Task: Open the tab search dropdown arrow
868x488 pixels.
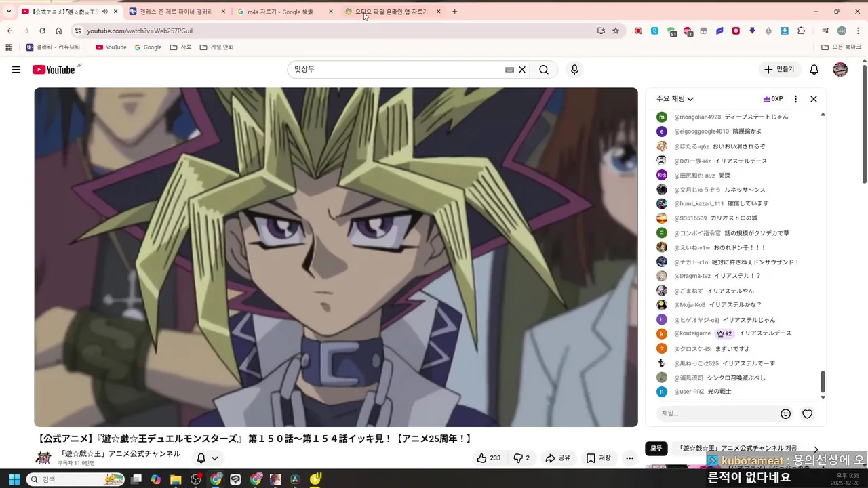Action: click(9, 12)
